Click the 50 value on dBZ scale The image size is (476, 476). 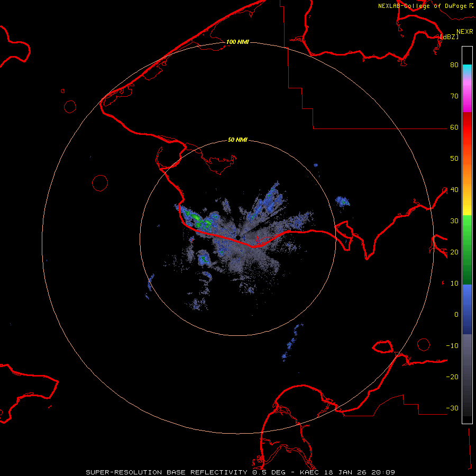[454, 159]
